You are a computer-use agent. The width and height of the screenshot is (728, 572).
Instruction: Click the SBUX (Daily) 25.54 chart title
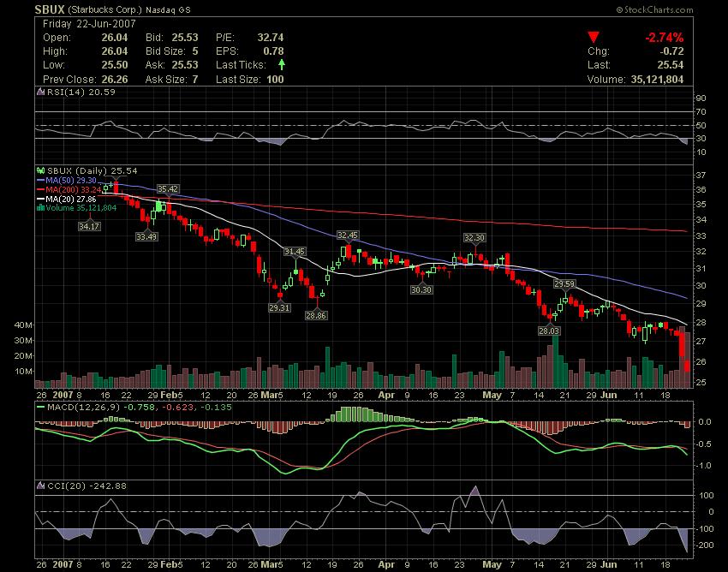pyautogui.click(x=92, y=171)
